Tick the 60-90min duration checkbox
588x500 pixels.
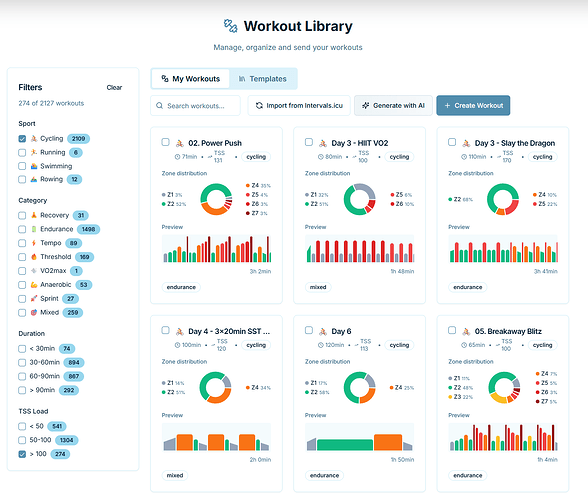pos(22,376)
